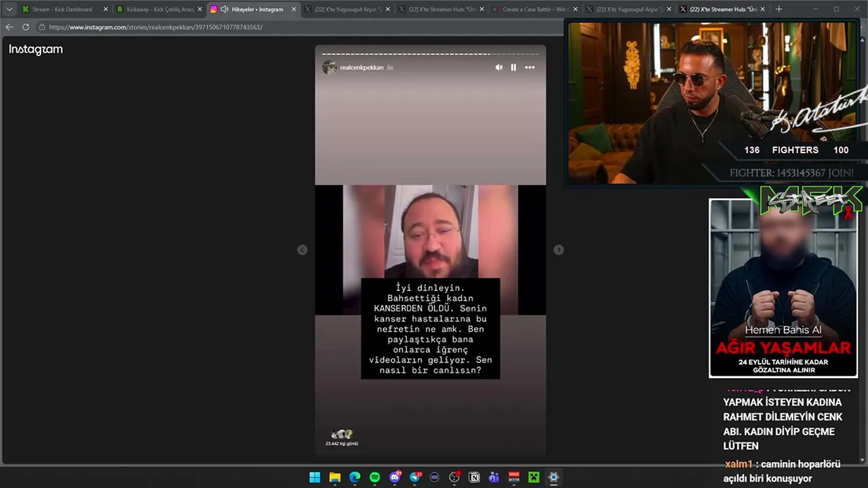Focus the browser address bar
868x488 pixels.
298,27
